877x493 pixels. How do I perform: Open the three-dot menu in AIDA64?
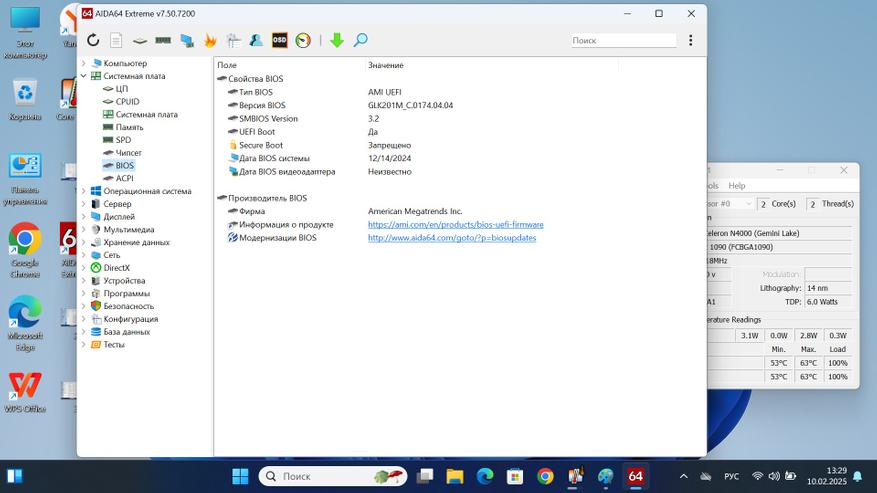pos(691,40)
